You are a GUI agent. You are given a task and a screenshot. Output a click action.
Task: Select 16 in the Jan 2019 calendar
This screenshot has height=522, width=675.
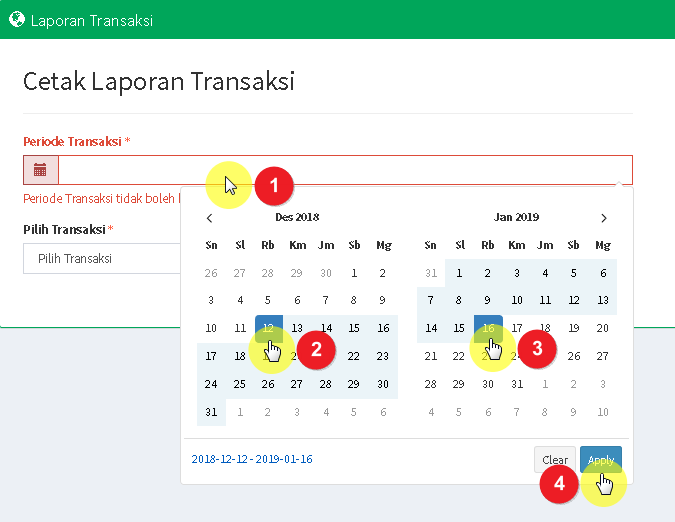(x=487, y=328)
